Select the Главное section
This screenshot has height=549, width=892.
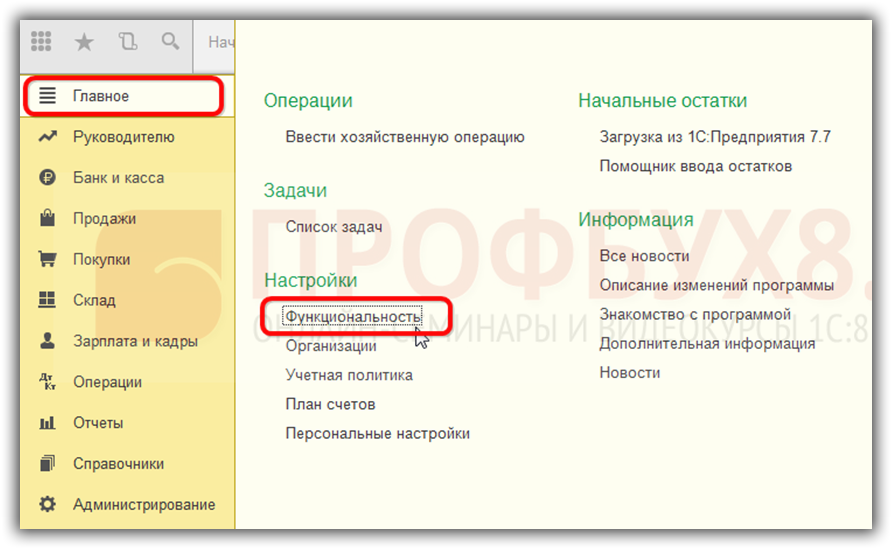click(x=101, y=96)
